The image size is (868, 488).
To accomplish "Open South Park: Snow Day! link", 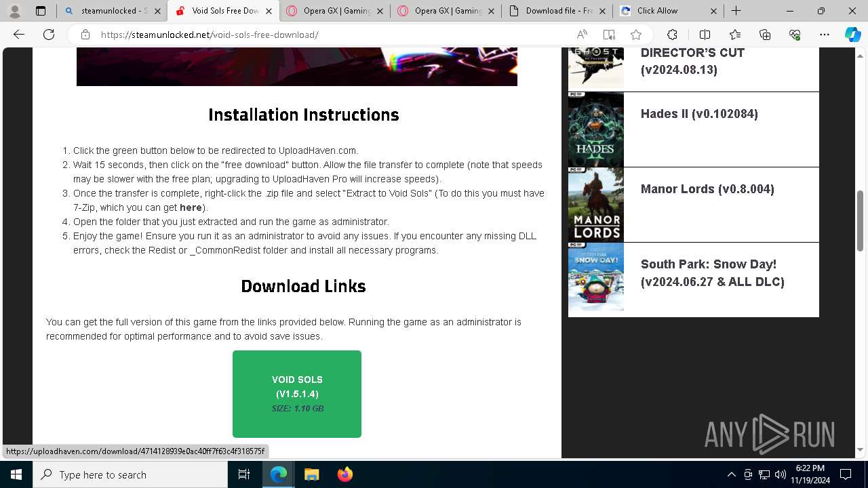I will click(712, 272).
